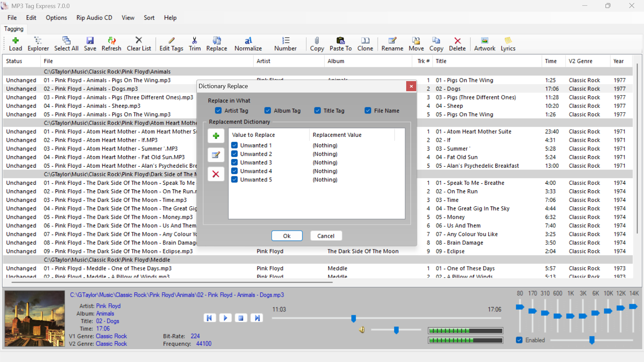644x362 pixels.
Task: Click the Paste To toolbar icon
Action: (341, 44)
